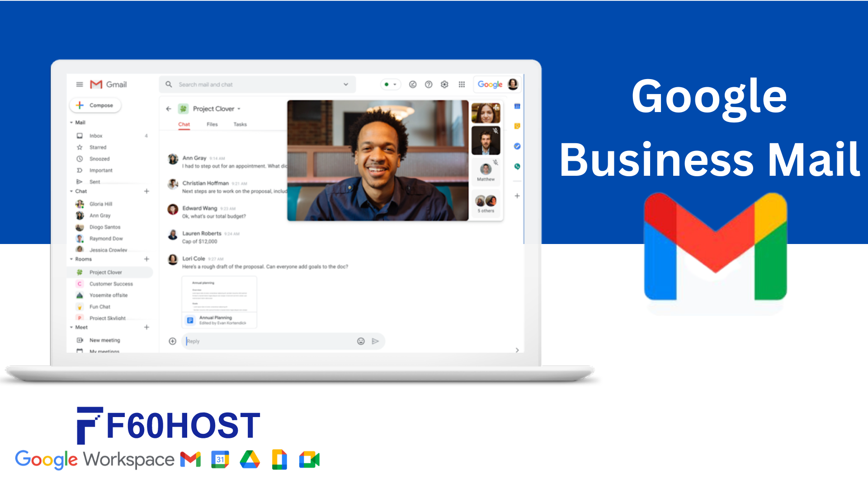Click the Compose button
Screen dimensions: 868x488
(95, 105)
